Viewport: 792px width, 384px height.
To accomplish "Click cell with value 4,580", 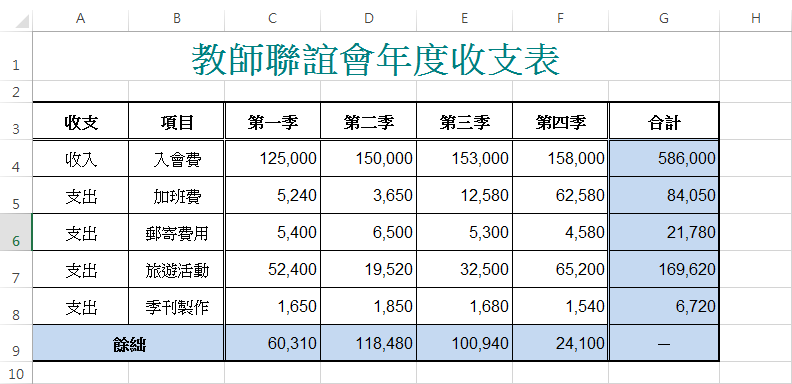I will 561,232.
